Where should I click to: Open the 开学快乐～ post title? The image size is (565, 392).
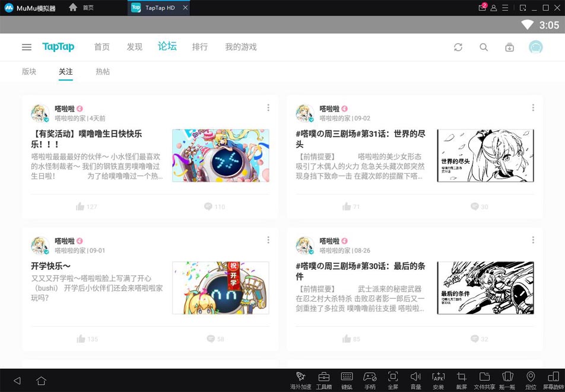pyautogui.click(x=50, y=266)
